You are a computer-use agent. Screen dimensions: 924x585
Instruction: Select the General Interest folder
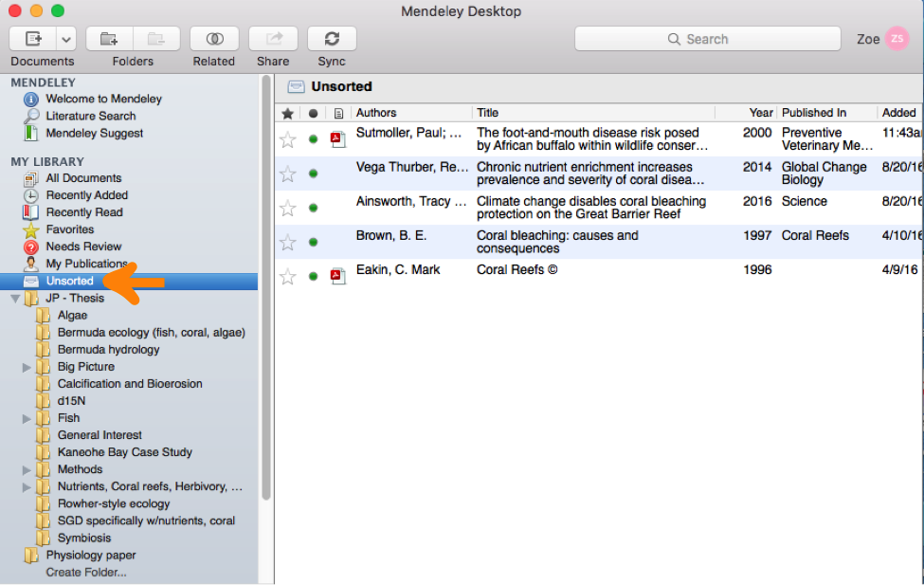[100, 435]
